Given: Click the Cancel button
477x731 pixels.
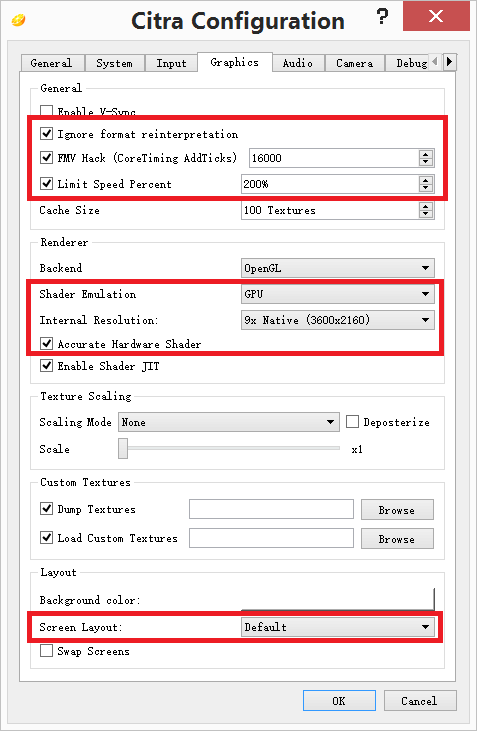Looking at the screenshot, I should pos(420,701).
